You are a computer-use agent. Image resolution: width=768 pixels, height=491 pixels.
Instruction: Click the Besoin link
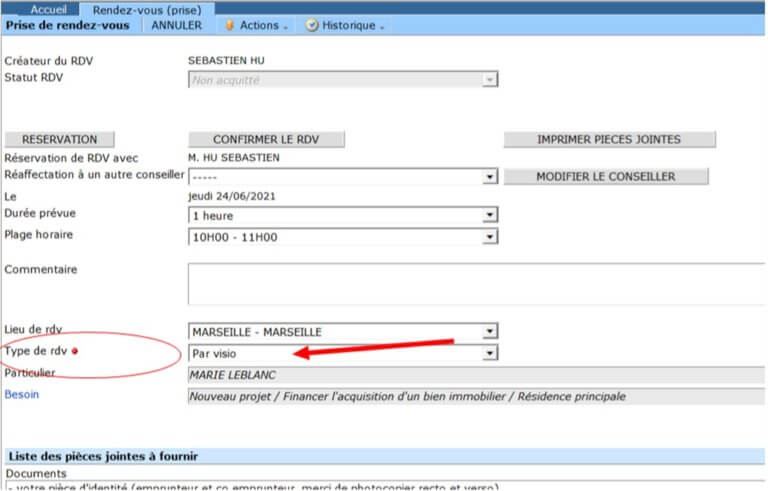tap(23, 395)
